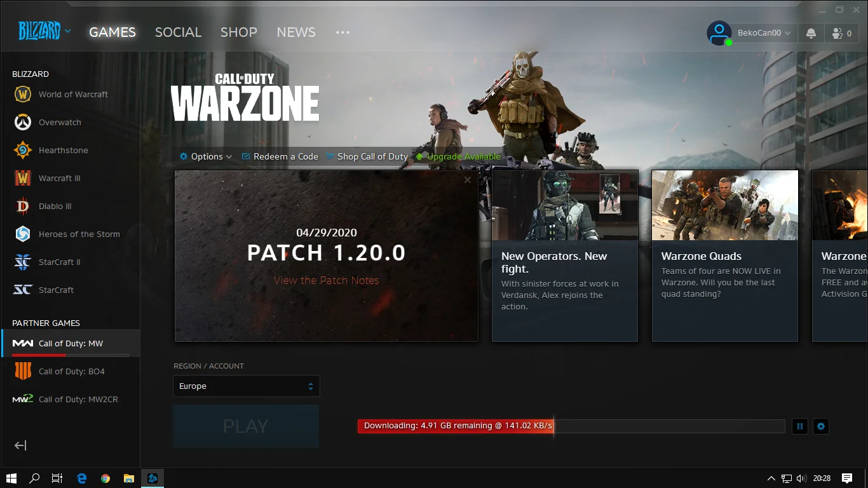Open the friends list icon
The image size is (868, 488).
841,34
